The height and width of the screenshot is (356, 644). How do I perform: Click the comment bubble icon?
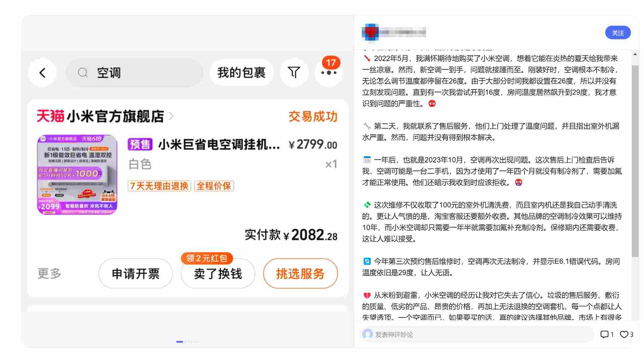pos(605,334)
